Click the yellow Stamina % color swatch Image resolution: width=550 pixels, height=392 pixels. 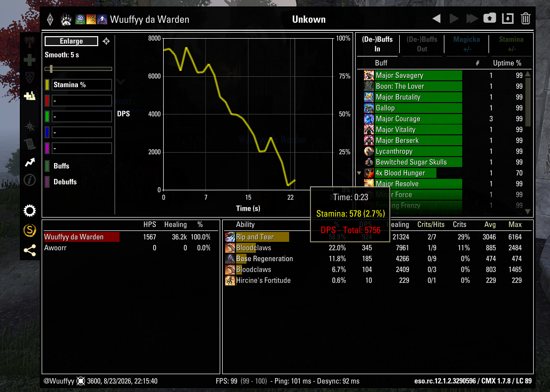coord(47,85)
